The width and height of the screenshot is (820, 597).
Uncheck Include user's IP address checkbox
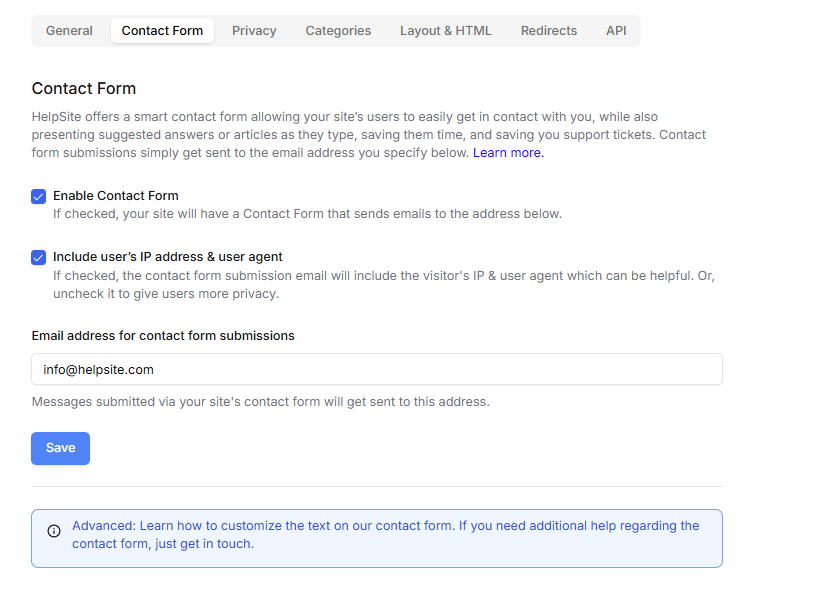coord(39,257)
